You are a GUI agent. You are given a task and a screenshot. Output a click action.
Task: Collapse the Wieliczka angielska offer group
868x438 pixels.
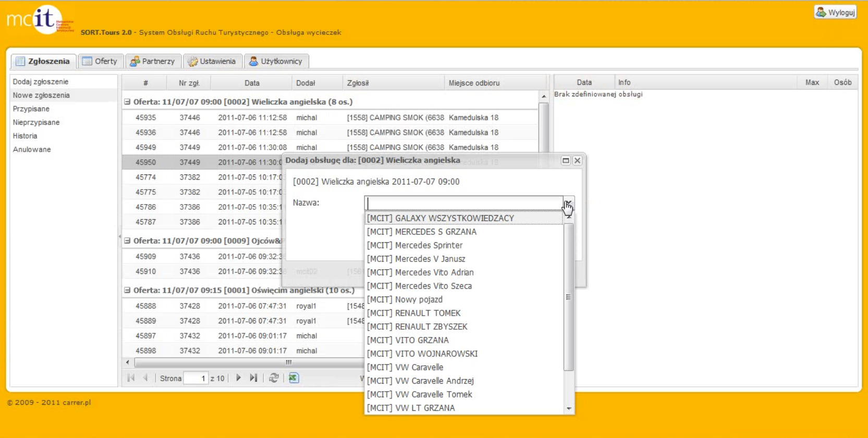[x=127, y=102]
